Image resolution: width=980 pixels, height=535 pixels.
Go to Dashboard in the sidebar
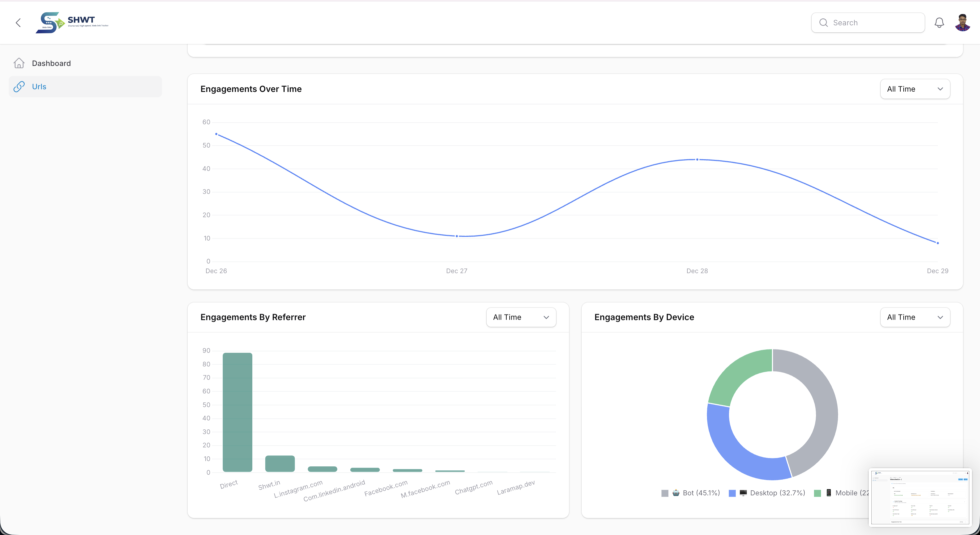click(51, 63)
